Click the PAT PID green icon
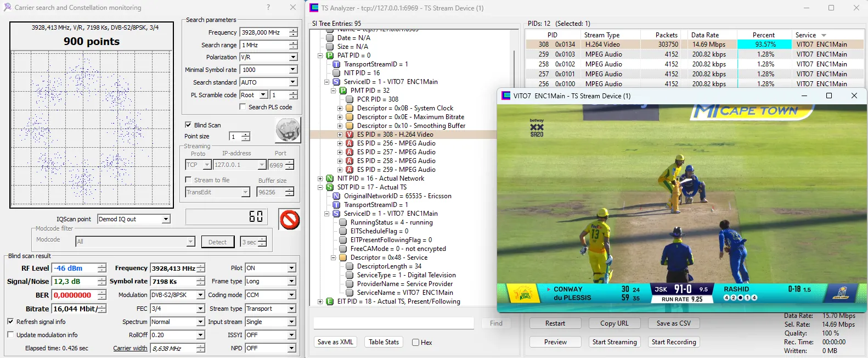Screen dimensions: 868x358 (x=330, y=55)
